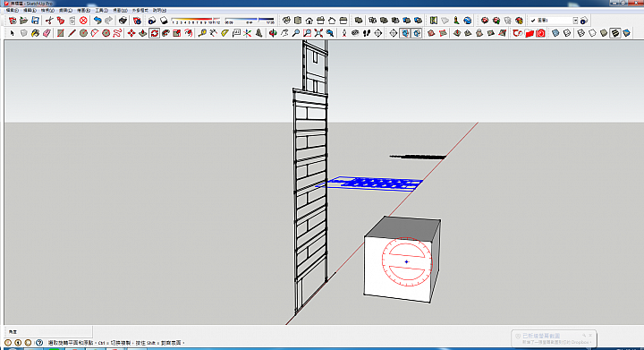This screenshot has width=644, height=350.
Task: Select the Zoom magnifier tool
Action: (296, 33)
